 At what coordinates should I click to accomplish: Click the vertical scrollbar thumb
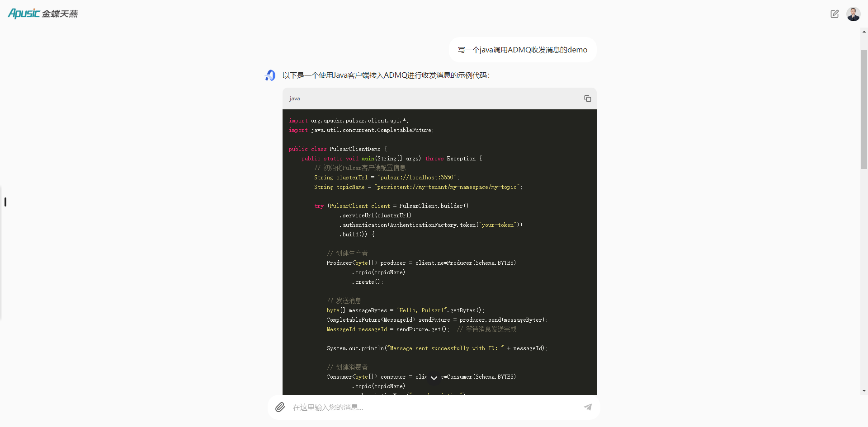pyautogui.click(x=864, y=108)
